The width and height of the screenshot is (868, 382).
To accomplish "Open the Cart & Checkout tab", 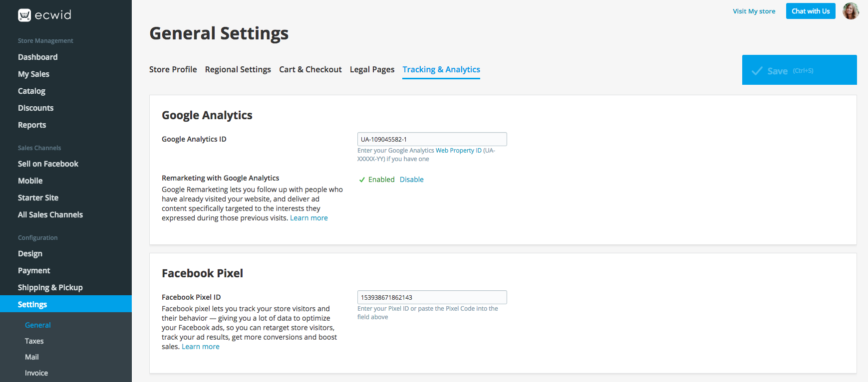I will [x=310, y=69].
